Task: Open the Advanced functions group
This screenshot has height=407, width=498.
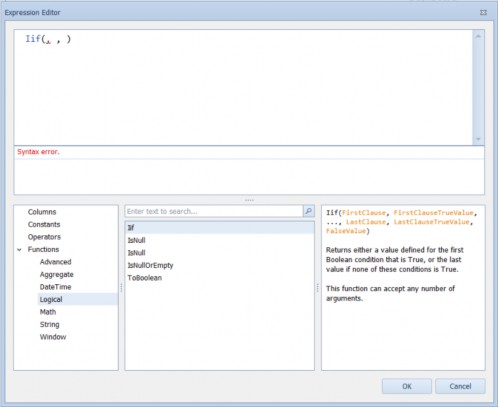Action: [x=55, y=262]
